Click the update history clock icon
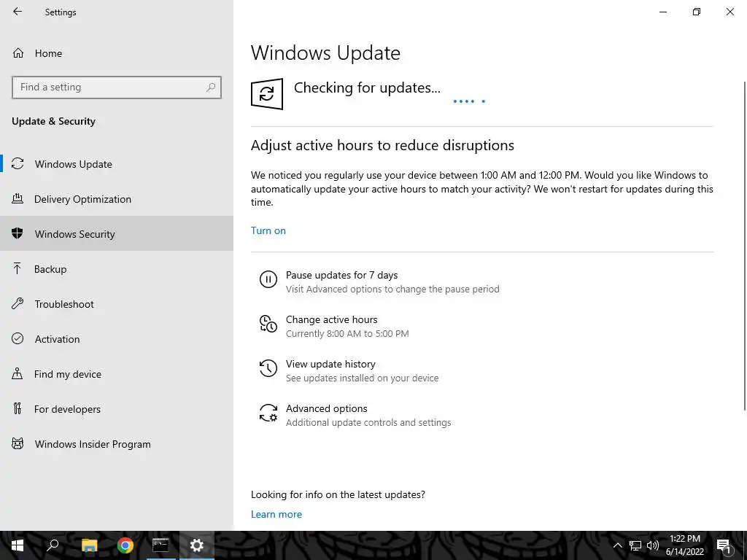 268,368
